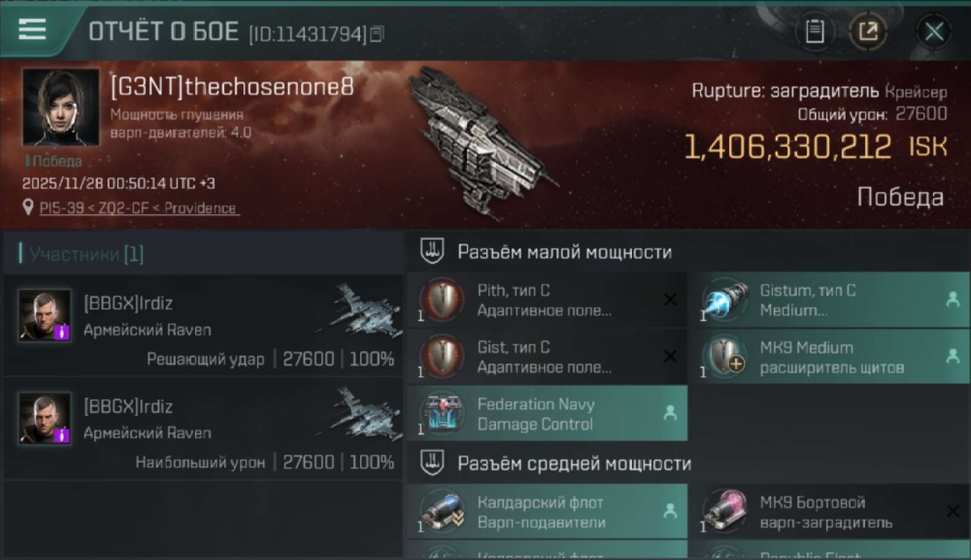Share the battle report externally
This screenshot has height=560, width=971.
click(x=867, y=32)
